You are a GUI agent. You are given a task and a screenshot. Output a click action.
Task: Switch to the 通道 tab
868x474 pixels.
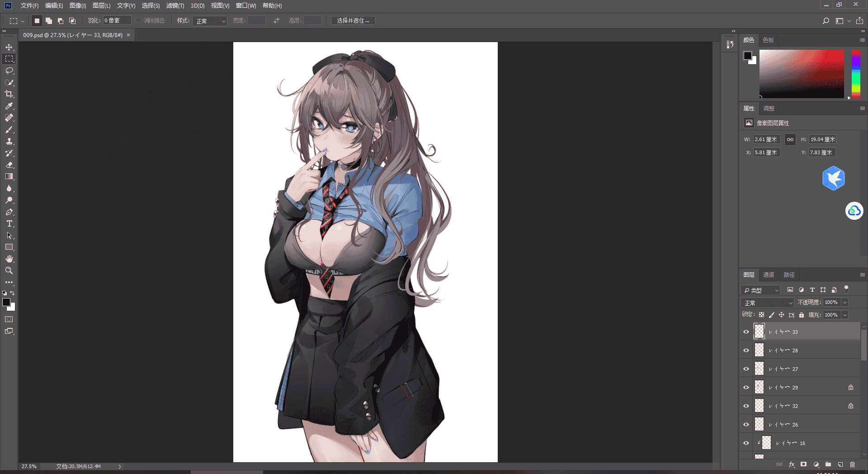pyautogui.click(x=769, y=275)
